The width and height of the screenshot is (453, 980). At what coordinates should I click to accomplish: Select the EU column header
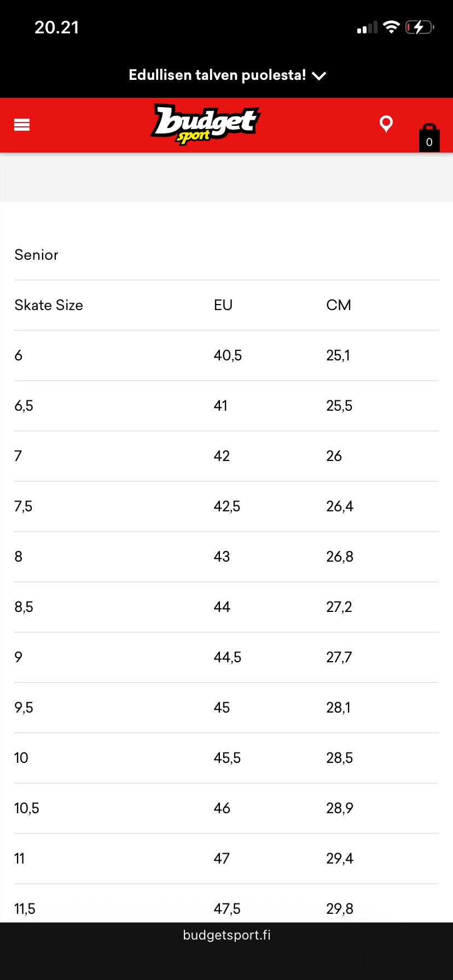[223, 305]
